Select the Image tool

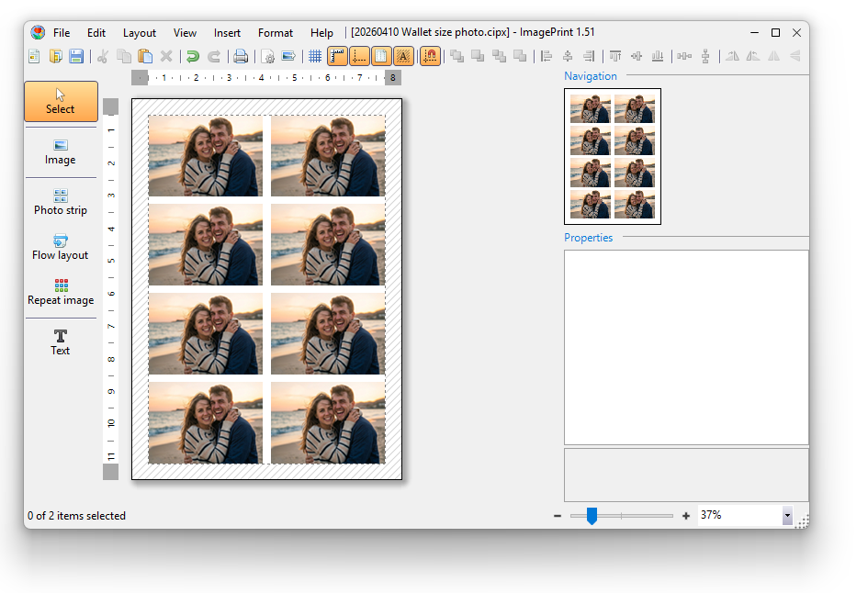tap(60, 151)
